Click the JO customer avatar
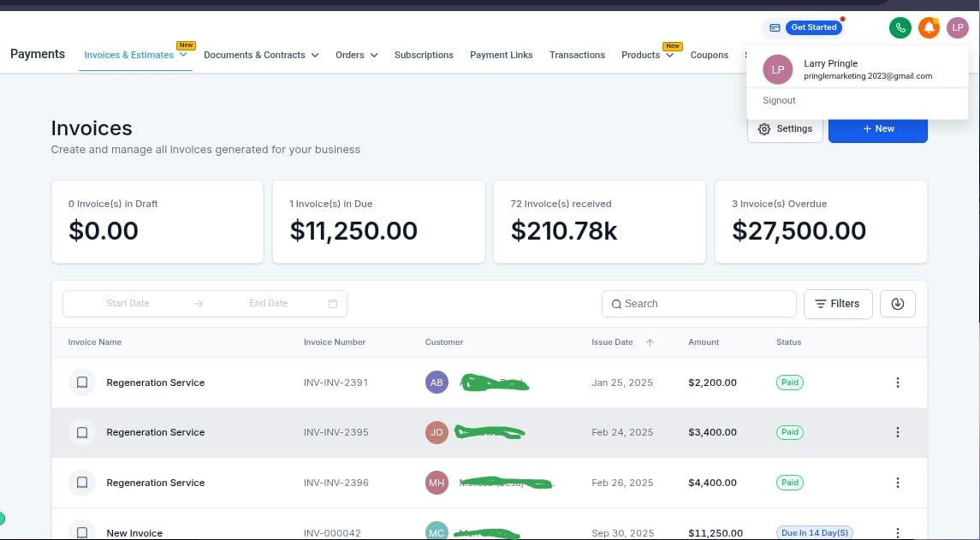 pos(437,432)
